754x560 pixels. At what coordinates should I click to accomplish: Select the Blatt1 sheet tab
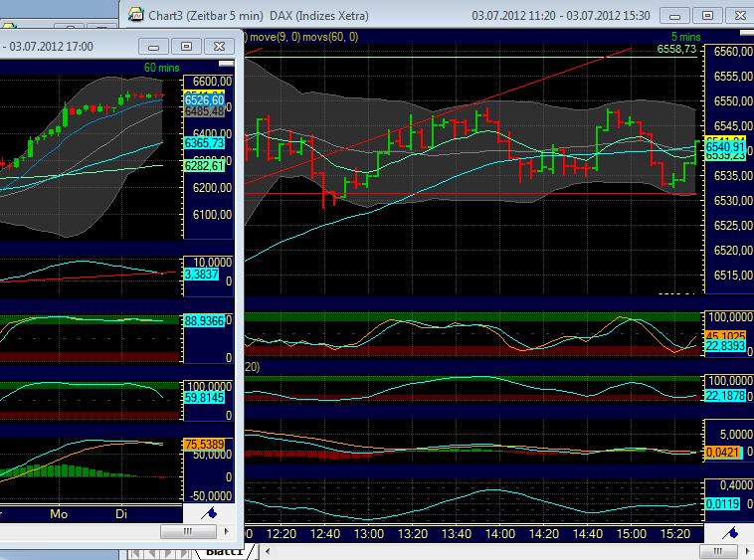(224, 552)
